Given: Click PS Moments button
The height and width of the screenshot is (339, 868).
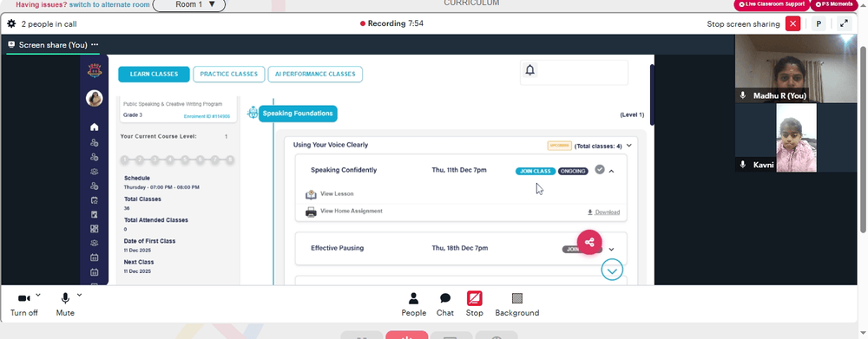Looking at the screenshot, I should 834,4.
